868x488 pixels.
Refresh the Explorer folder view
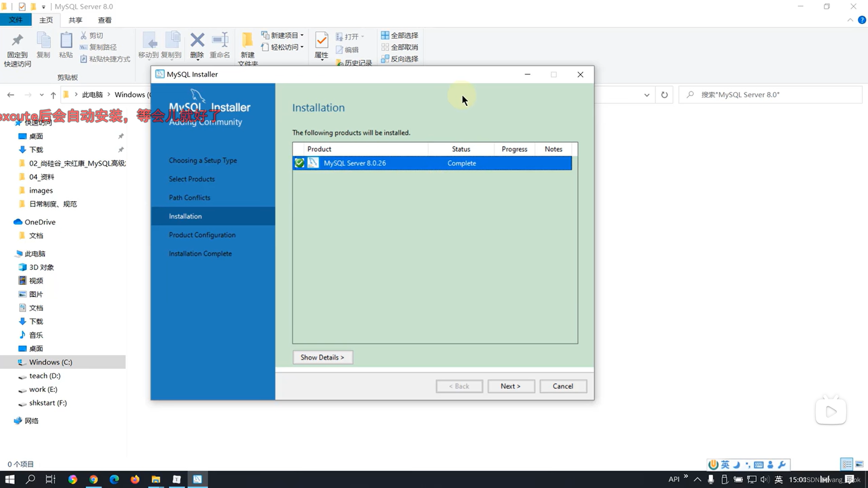point(665,95)
